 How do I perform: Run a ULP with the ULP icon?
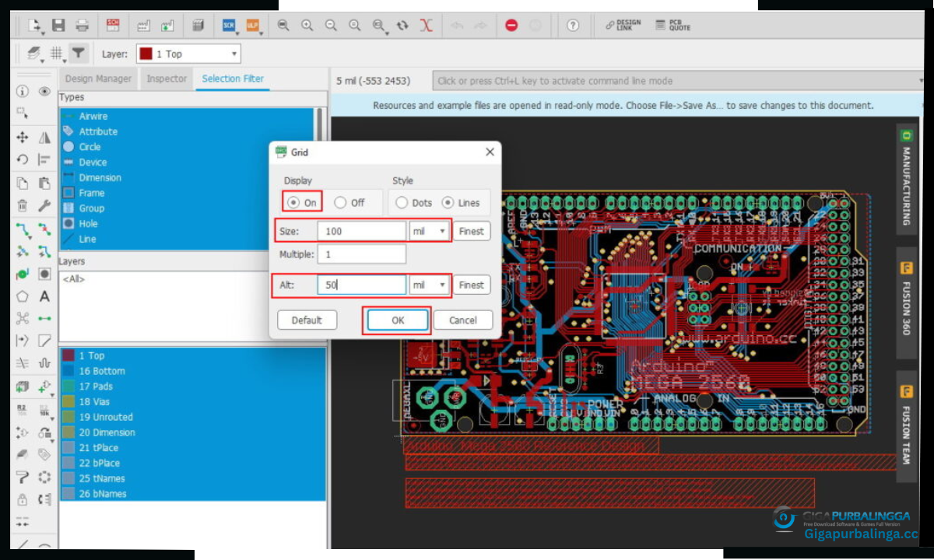252,26
